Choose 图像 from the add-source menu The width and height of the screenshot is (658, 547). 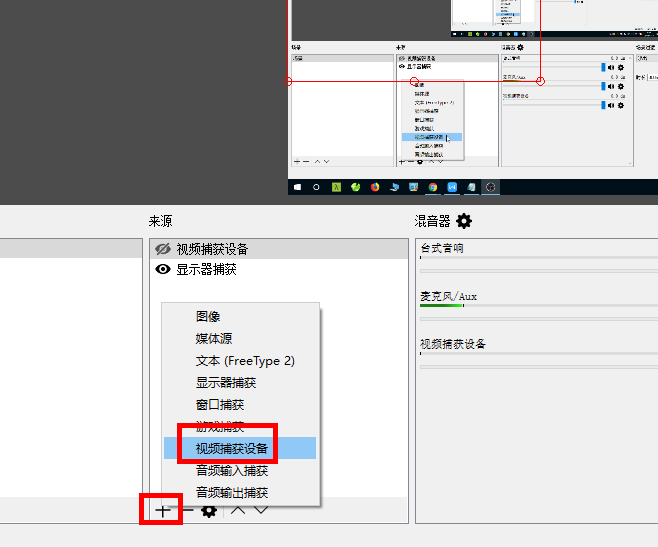click(208, 316)
